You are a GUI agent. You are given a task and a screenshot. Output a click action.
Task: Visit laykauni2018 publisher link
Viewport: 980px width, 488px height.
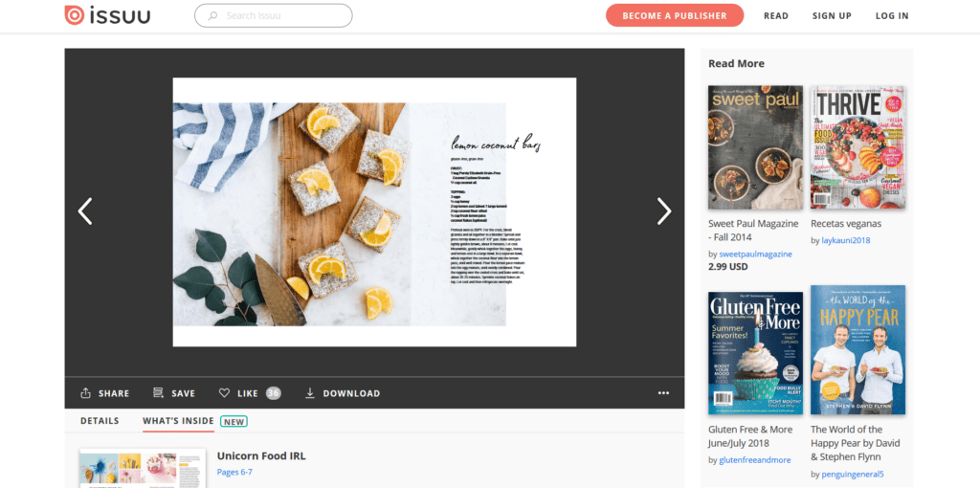pyautogui.click(x=846, y=240)
